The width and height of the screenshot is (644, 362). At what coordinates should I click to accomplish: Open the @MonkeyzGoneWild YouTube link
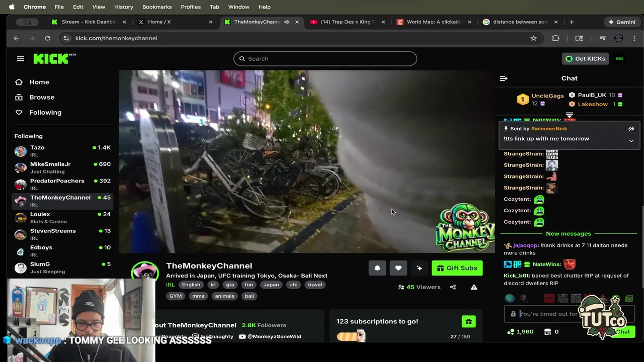tap(270, 336)
